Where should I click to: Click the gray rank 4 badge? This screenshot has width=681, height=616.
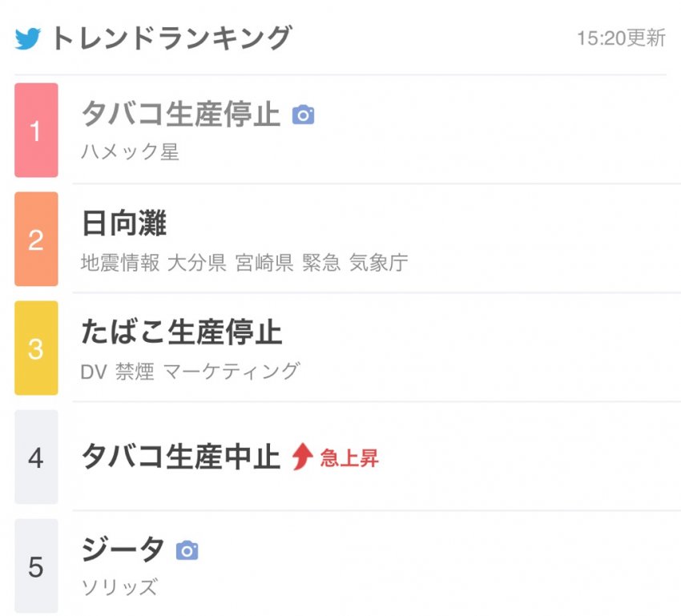coord(36,457)
